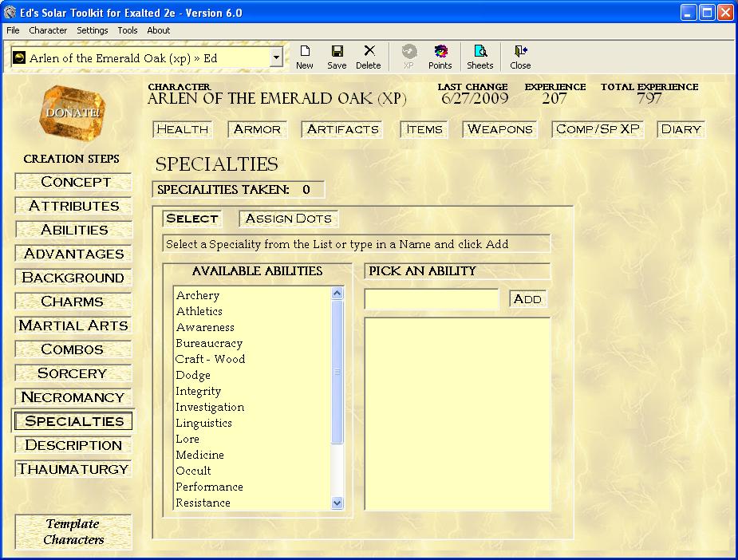Viewport: 738px width, 560px height.
Task: Open the Health section
Action: coord(183,129)
